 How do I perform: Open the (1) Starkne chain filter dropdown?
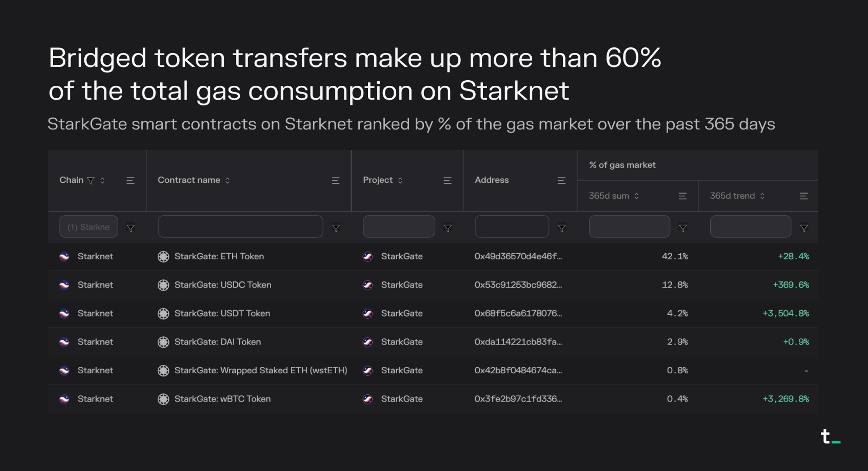pyautogui.click(x=89, y=227)
